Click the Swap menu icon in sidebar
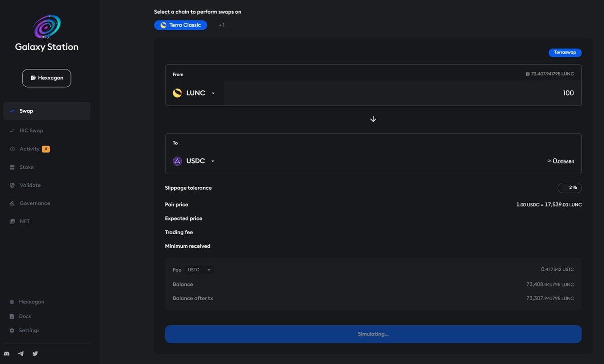This screenshot has height=364, width=604. point(12,111)
